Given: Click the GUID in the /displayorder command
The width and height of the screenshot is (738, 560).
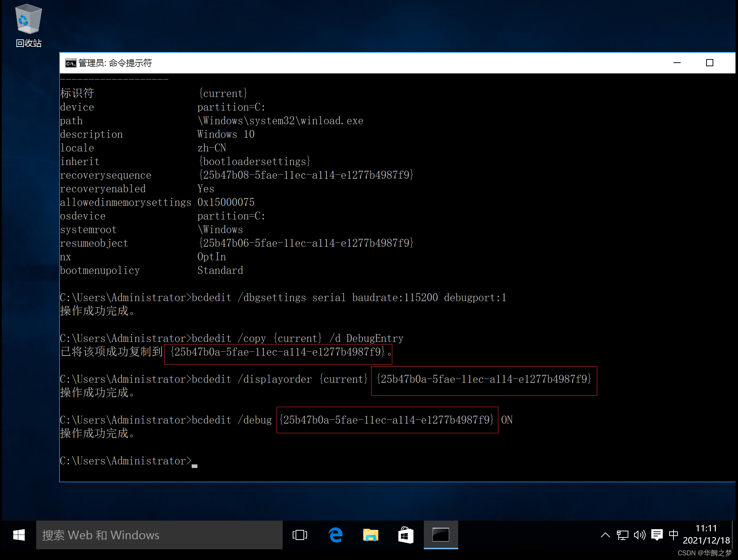Looking at the screenshot, I should pyautogui.click(x=484, y=379).
